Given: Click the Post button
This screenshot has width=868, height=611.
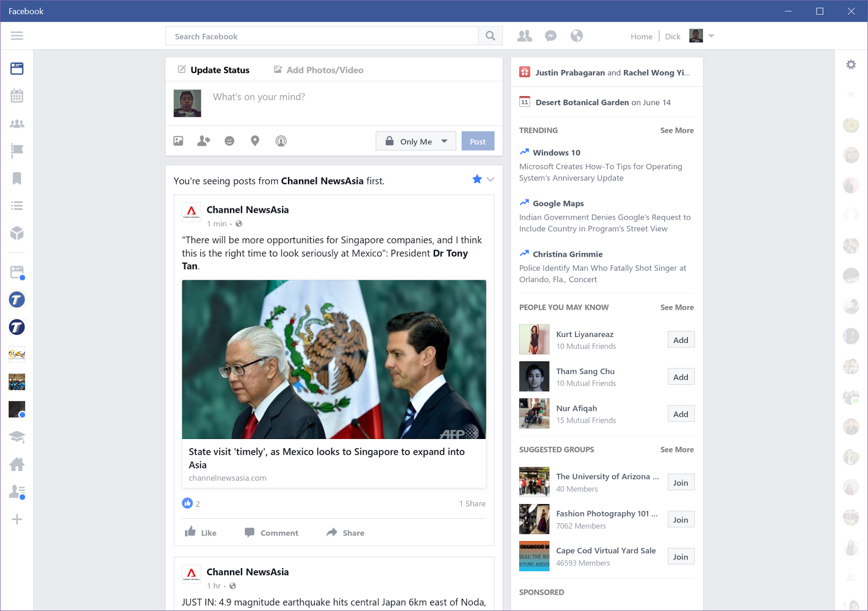Looking at the screenshot, I should pos(478,141).
